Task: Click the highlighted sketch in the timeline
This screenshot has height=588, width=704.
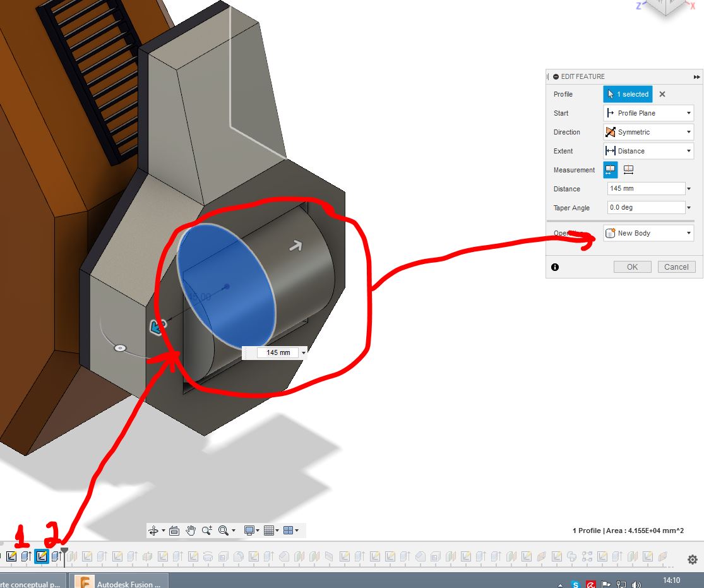Action: (42, 556)
